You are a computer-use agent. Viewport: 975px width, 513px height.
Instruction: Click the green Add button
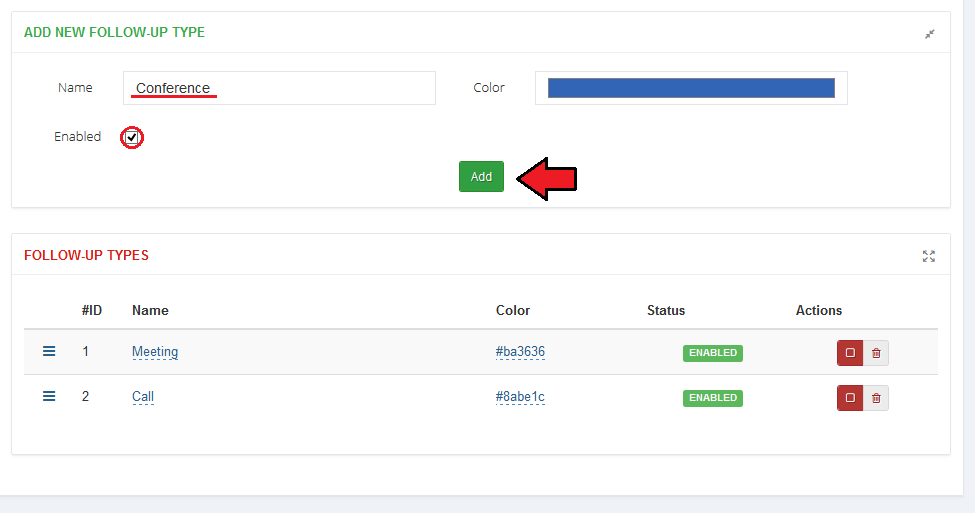(x=481, y=177)
